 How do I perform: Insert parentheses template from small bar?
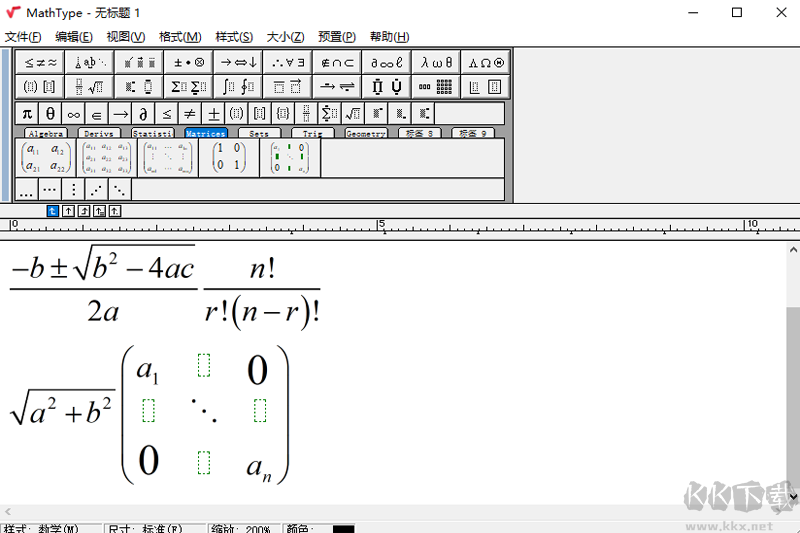236,113
